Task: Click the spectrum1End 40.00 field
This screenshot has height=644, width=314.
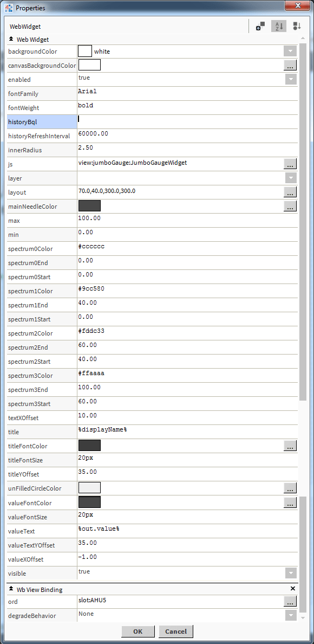Action: tap(187, 305)
